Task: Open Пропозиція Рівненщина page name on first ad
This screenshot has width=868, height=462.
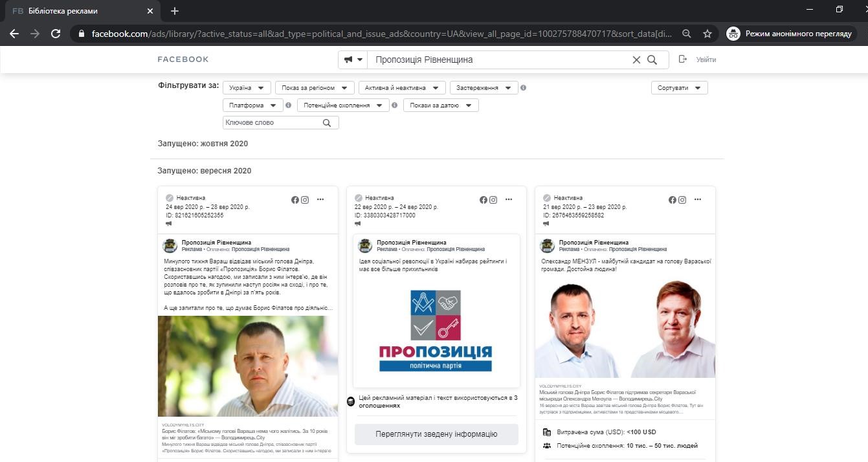Action: 216,243
